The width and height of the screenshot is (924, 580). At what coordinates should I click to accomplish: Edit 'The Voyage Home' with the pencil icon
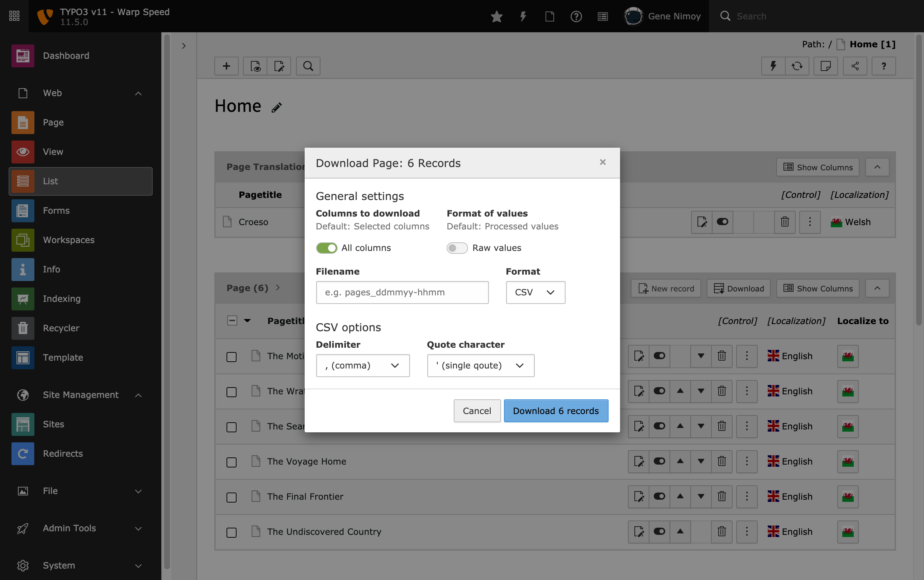tap(639, 461)
